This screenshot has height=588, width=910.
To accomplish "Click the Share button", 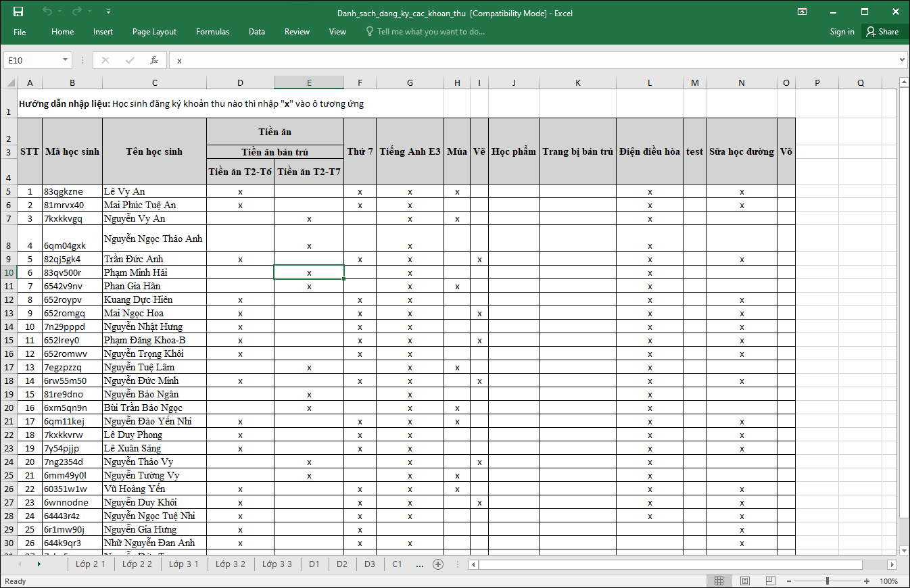I will [884, 32].
